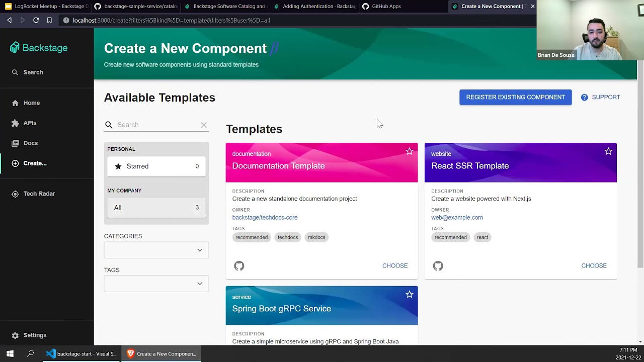Expand the Tags dropdown

[156, 284]
